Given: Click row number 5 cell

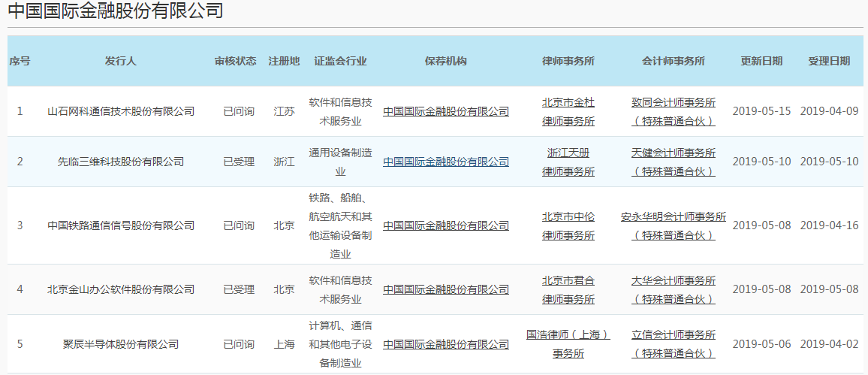Looking at the screenshot, I should [20, 344].
